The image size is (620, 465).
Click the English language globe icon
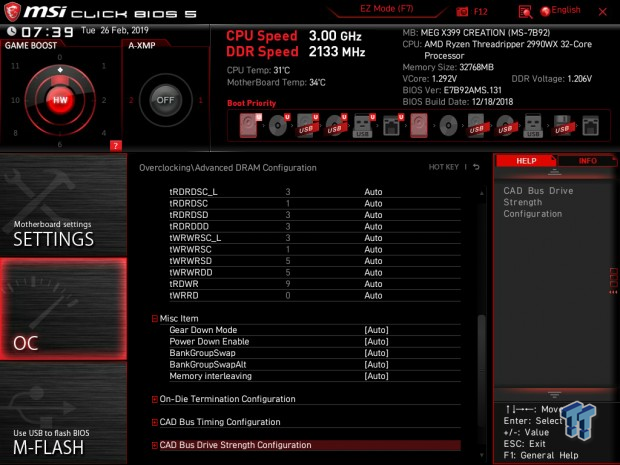point(545,11)
